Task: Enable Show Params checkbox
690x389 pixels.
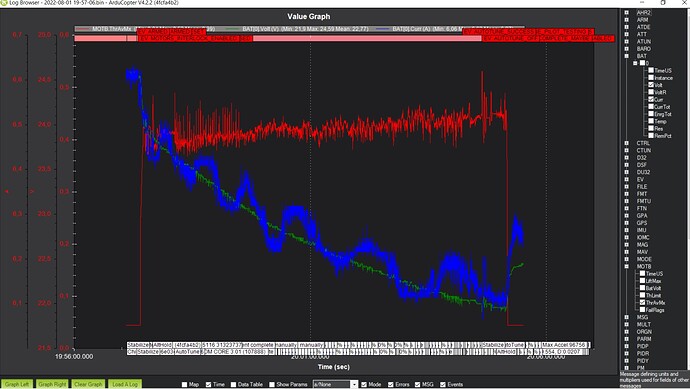Action: [272, 385]
